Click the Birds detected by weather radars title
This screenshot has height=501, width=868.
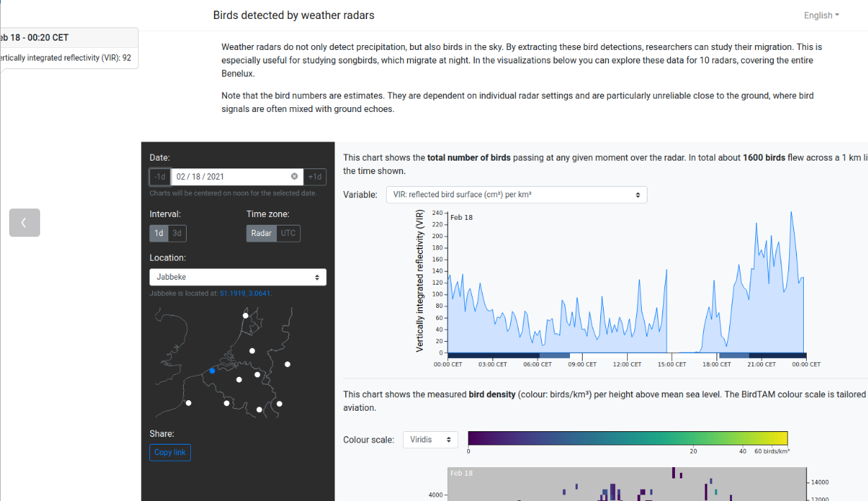pos(294,15)
